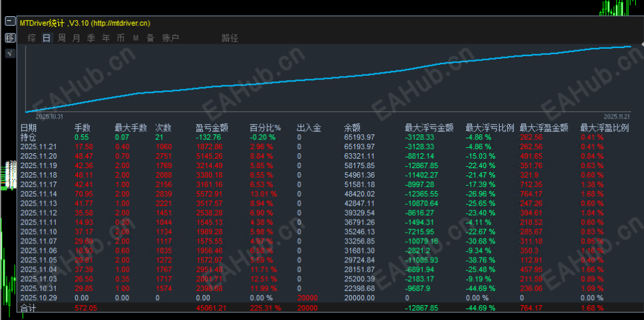Switch to the 月 monthly tab
644x320 pixels.
tap(77, 38)
